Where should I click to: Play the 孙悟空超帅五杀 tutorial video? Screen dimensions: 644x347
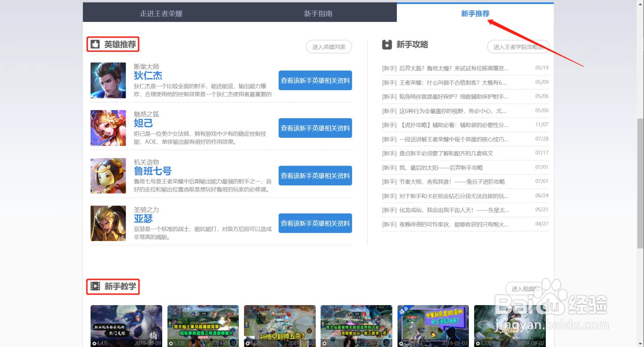[280, 326]
